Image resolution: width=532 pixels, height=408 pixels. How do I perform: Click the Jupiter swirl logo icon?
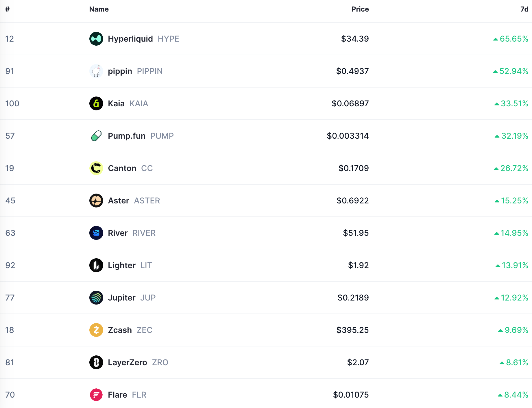click(x=96, y=298)
